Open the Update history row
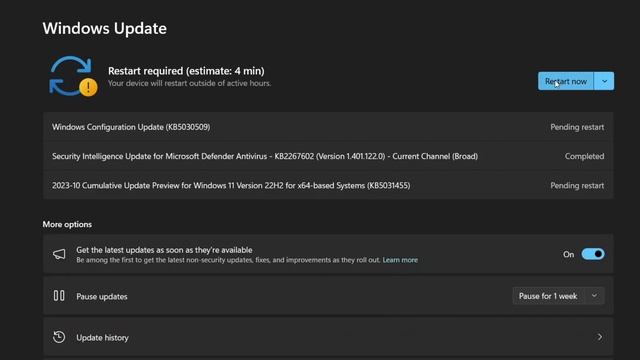The width and height of the screenshot is (640, 360). pyautogui.click(x=328, y=337)
